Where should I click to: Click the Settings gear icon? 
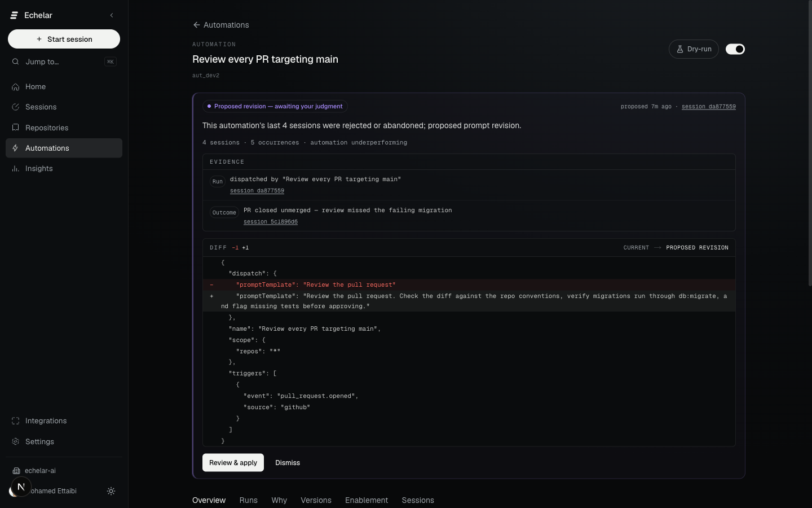15,441
